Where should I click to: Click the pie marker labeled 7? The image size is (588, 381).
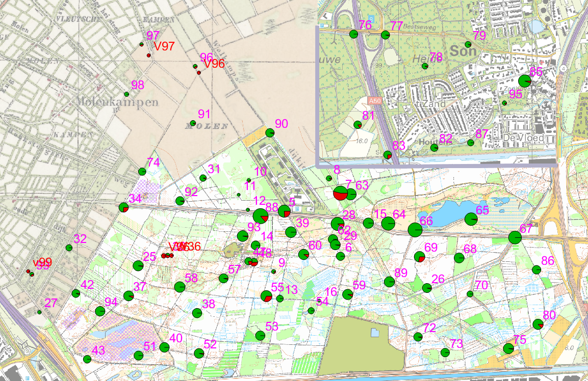point(340,193)
